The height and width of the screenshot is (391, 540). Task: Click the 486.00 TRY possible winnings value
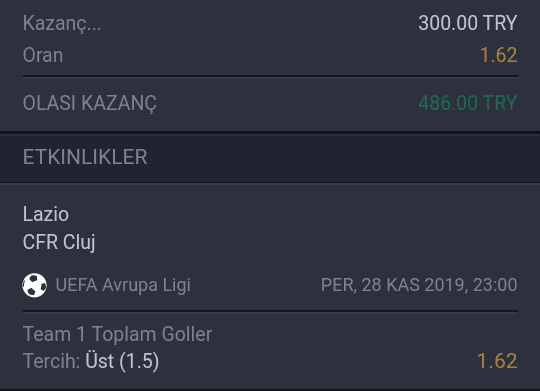coord(468,103)
